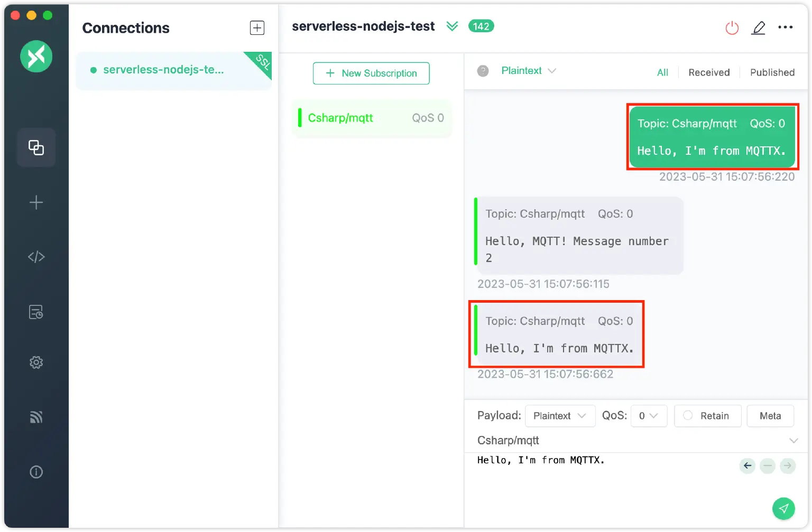Open the QoS level dropdown
The width and height of the screenshot is (812, 532).
tap(649, 416)
